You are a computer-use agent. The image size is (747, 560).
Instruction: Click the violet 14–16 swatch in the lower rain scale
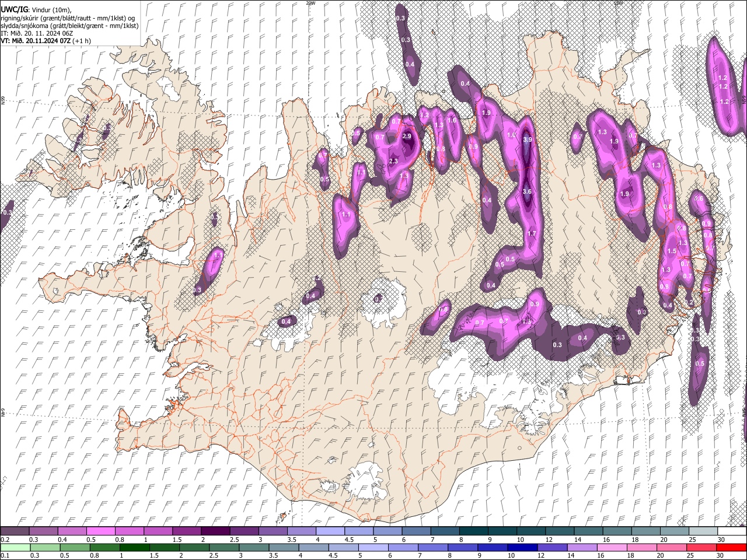(582, 547)
